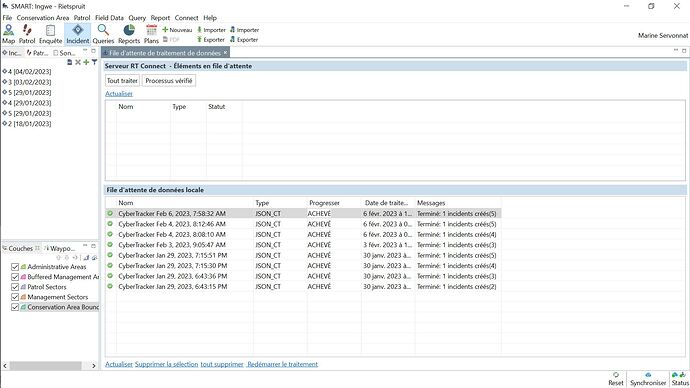690x388 pixels.
Task: Switch to the Waypo... tab
Action: click(x=60, y=249)
